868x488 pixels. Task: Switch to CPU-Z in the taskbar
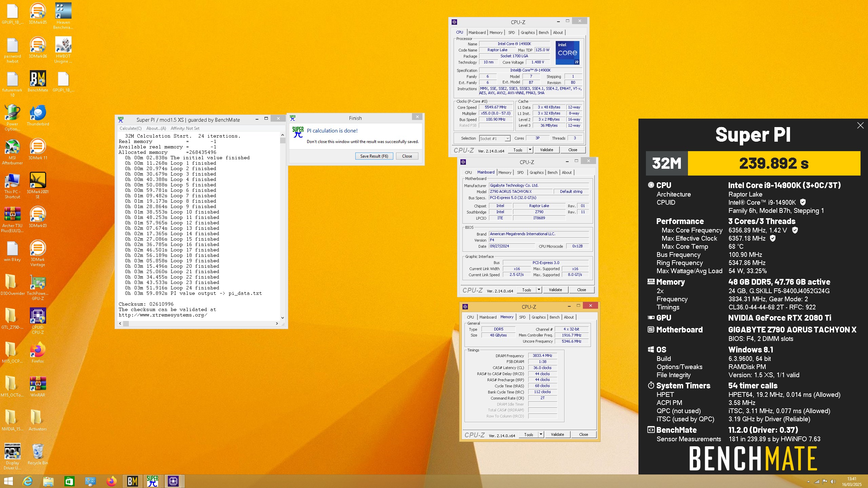tap(173, 481)
